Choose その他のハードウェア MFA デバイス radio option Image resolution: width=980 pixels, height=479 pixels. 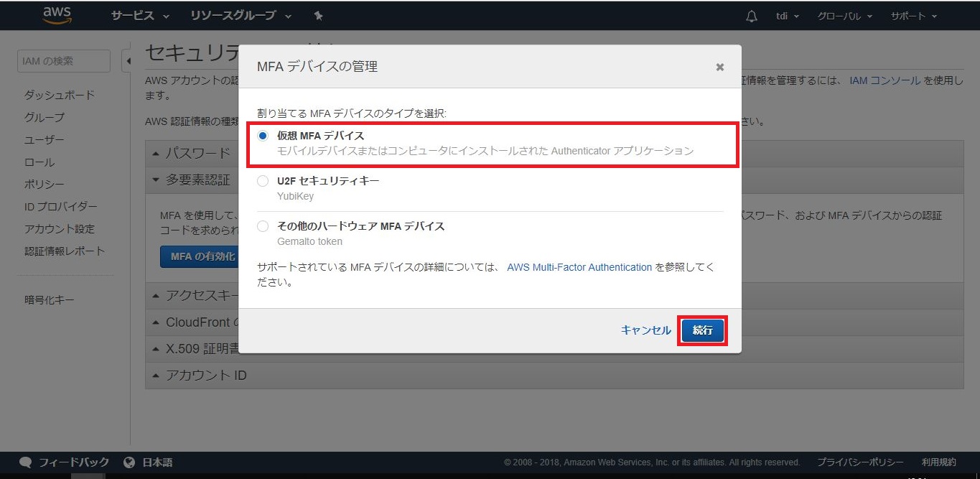pos(263,226)
